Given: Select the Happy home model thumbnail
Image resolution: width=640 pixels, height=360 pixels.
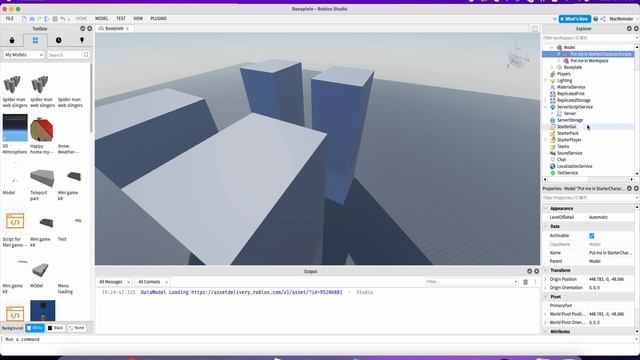Looking at the screenshot, I should click(42, 129).
